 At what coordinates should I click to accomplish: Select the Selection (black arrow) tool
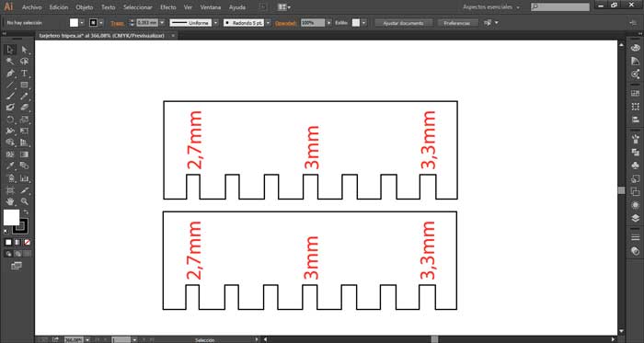pyautogui.click(x=10, y=50)
